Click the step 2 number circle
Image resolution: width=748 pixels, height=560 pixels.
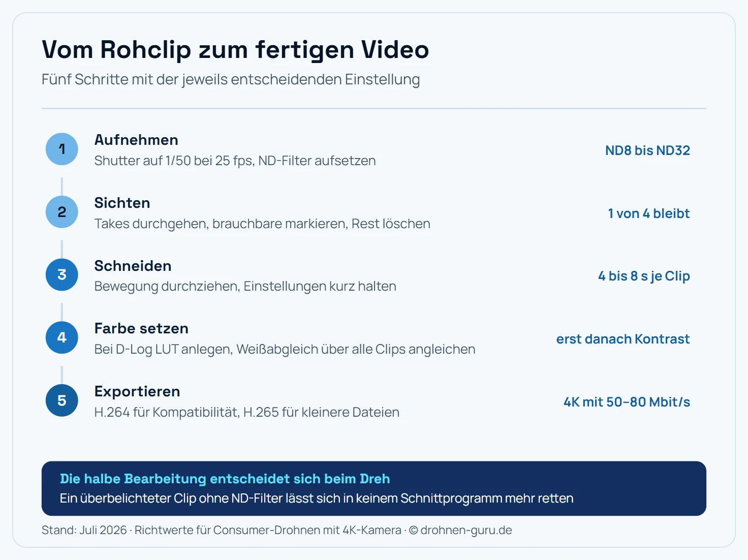click(62, 212)
